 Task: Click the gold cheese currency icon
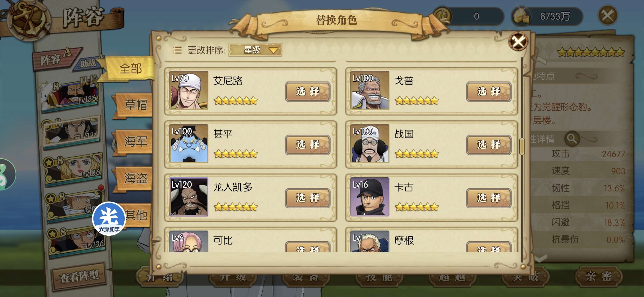[522, 16]
